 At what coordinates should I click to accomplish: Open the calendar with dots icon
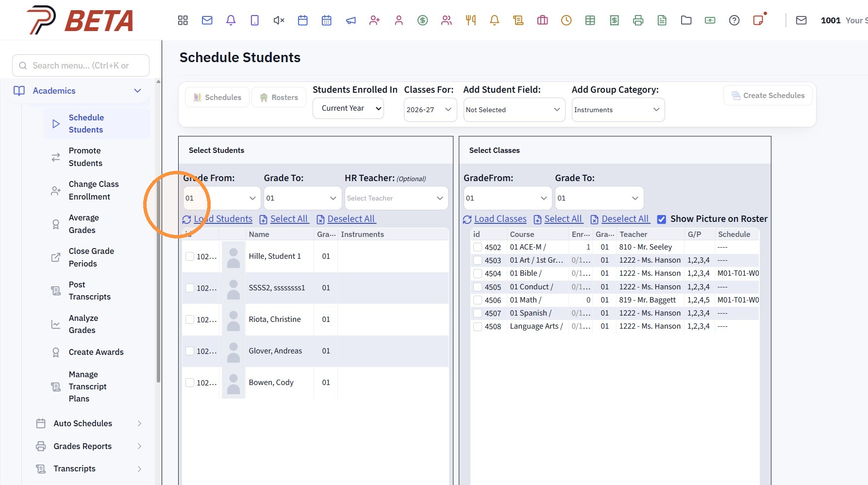tap(327, 20)
